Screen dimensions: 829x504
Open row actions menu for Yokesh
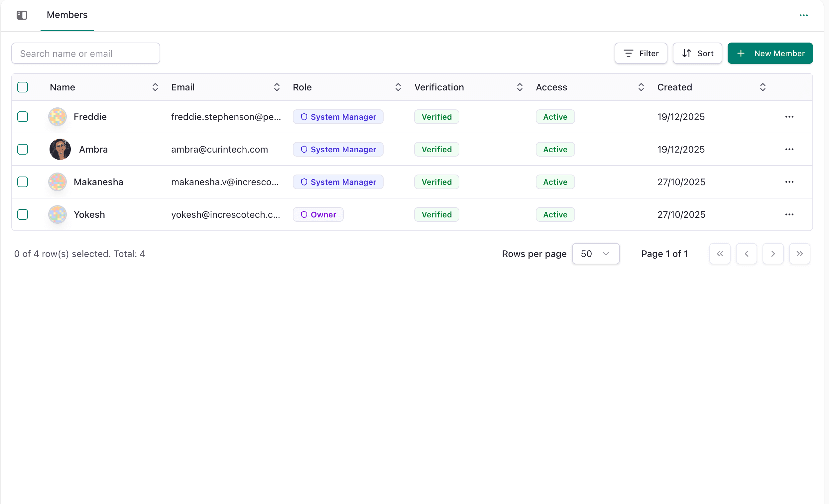(x=789, y=214)
